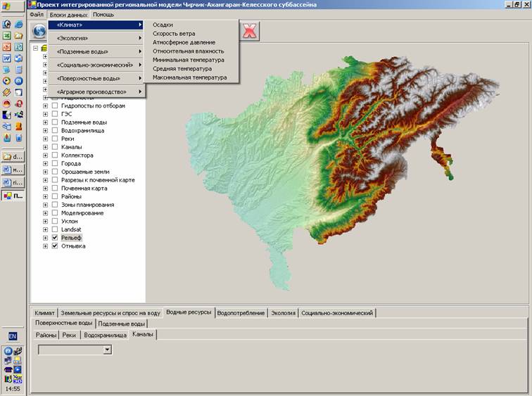The image size is (532, 396).
Task: Select the Landsat layer label
Action: pyautogui.click(x=71, y=229)
